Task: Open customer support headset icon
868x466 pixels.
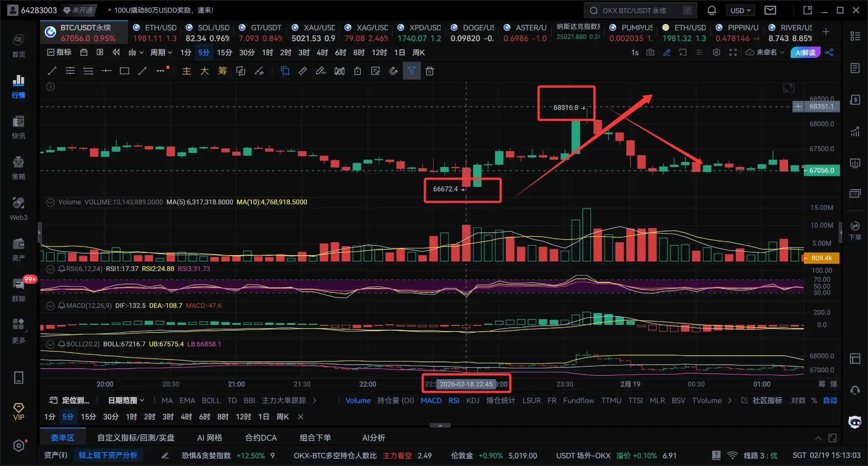Action: point(855,390)
